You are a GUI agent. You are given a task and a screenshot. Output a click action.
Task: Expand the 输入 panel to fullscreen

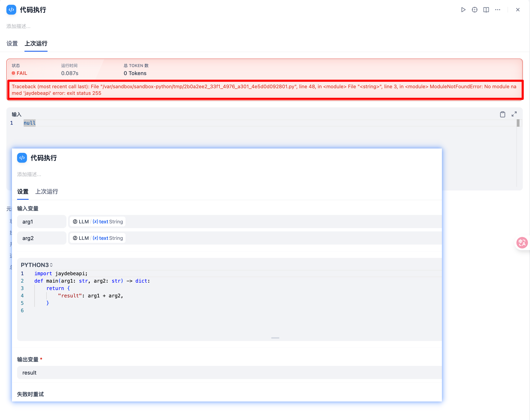point(514,114)
